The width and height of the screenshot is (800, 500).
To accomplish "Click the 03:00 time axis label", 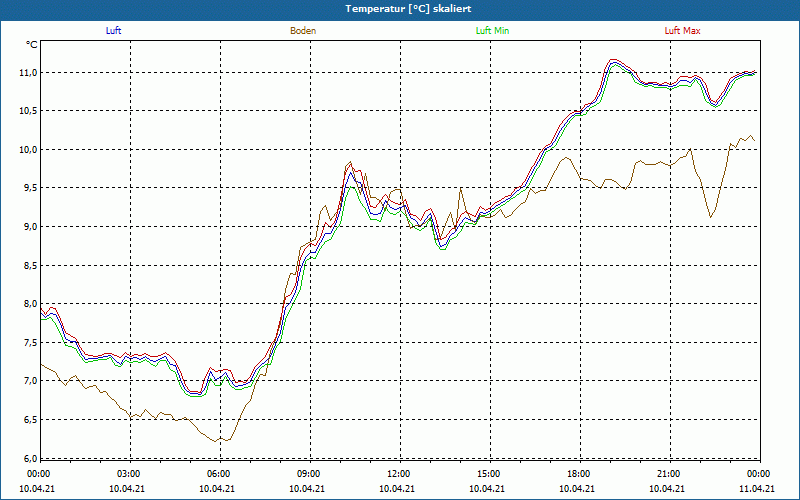I will [x=127, y=474].
